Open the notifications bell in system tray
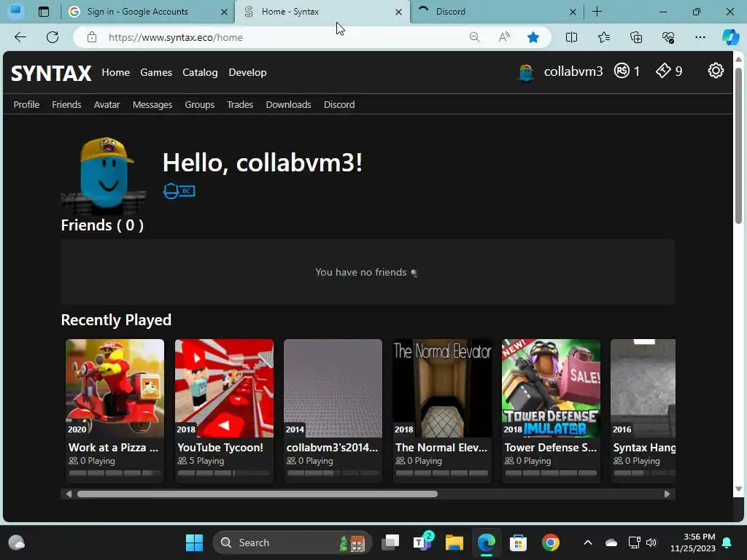Screen dimensions: 747x560 point(727,542)
